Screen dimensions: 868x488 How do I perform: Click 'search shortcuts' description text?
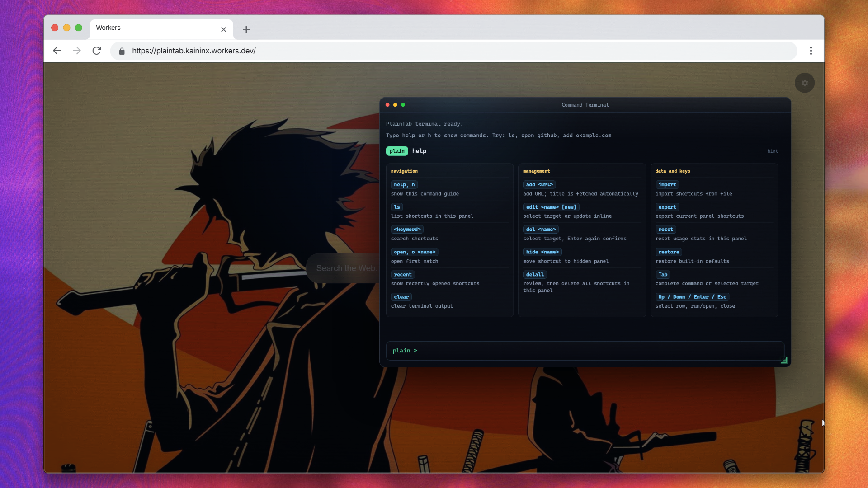coord(415,239)
